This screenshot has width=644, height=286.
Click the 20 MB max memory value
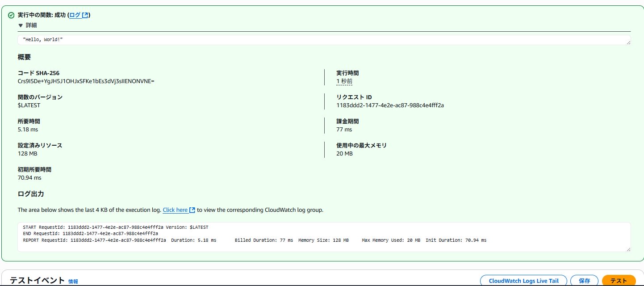click(344, 154)
